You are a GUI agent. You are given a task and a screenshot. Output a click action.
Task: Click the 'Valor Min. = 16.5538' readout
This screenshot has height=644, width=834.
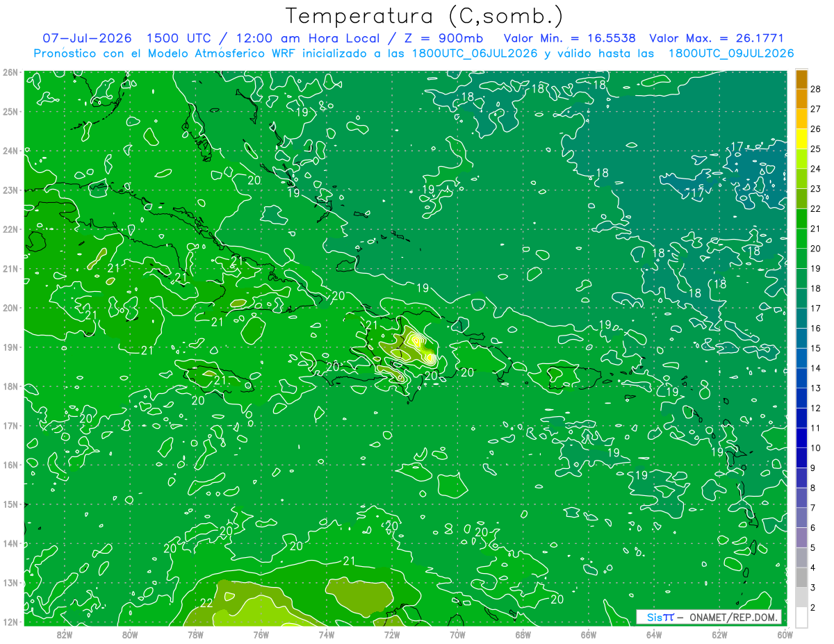point(570,38)
